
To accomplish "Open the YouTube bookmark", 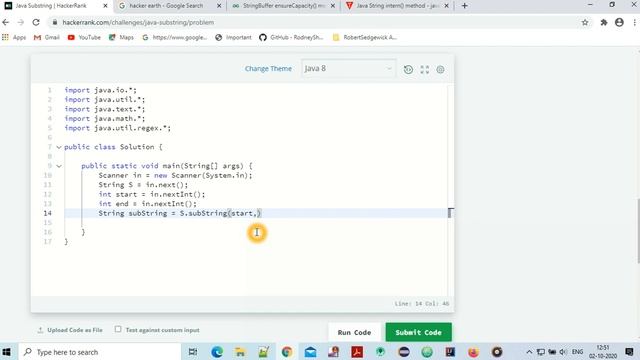I will (84, 37).
